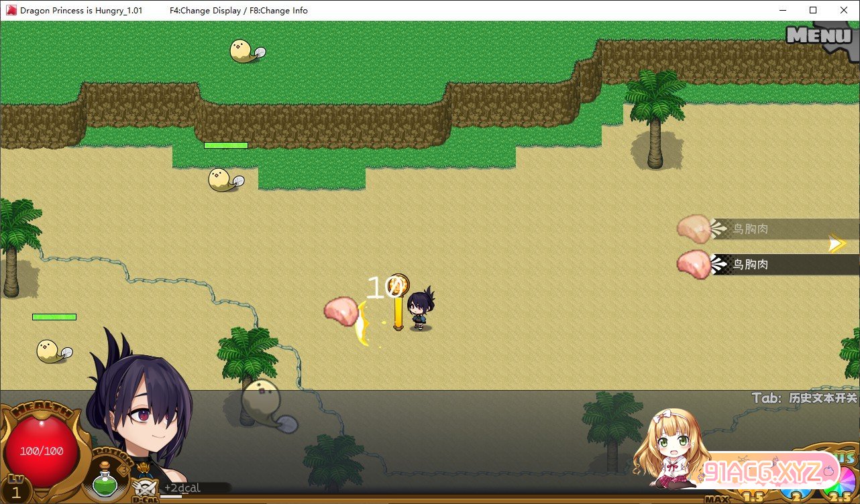Viewport: 860px width, 504px height.
Task: Expand the item log with the yellow arrow
Action: tap(837, 243)
